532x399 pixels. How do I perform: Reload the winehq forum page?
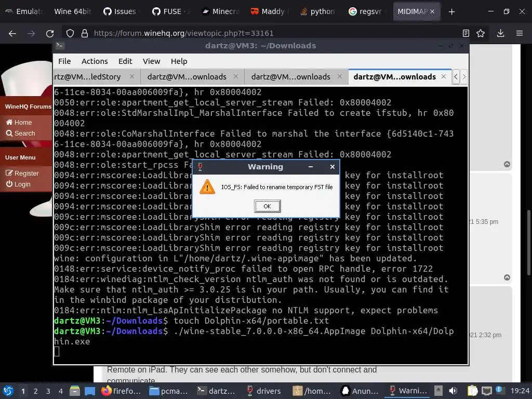coord(50,33)
